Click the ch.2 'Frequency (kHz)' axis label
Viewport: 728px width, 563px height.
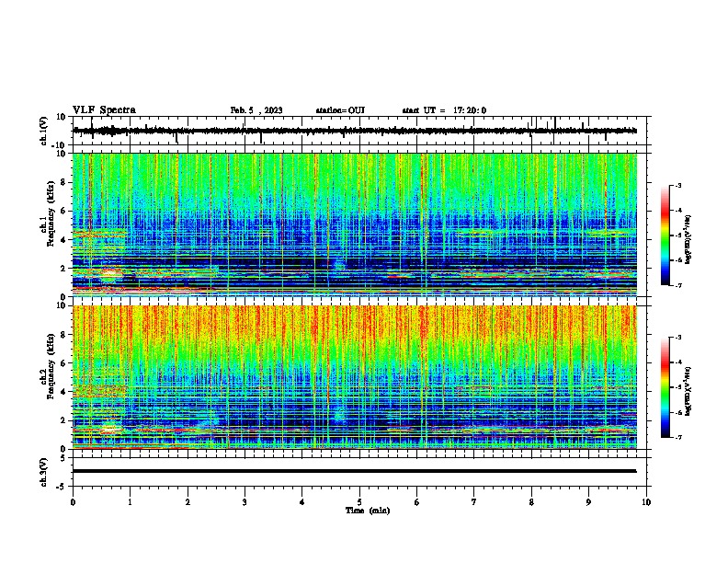(x=51, y=366)
